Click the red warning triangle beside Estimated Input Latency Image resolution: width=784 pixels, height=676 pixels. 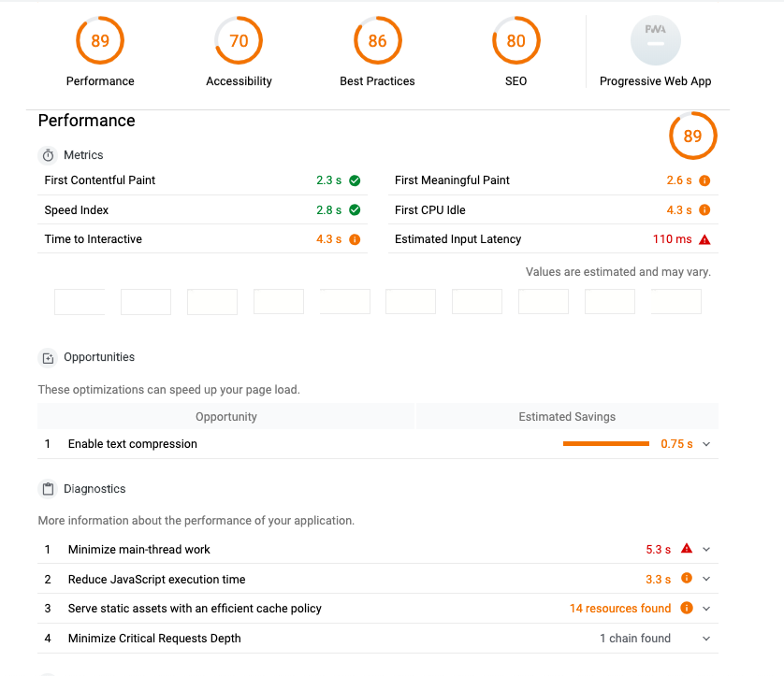(x=704, y=239)
